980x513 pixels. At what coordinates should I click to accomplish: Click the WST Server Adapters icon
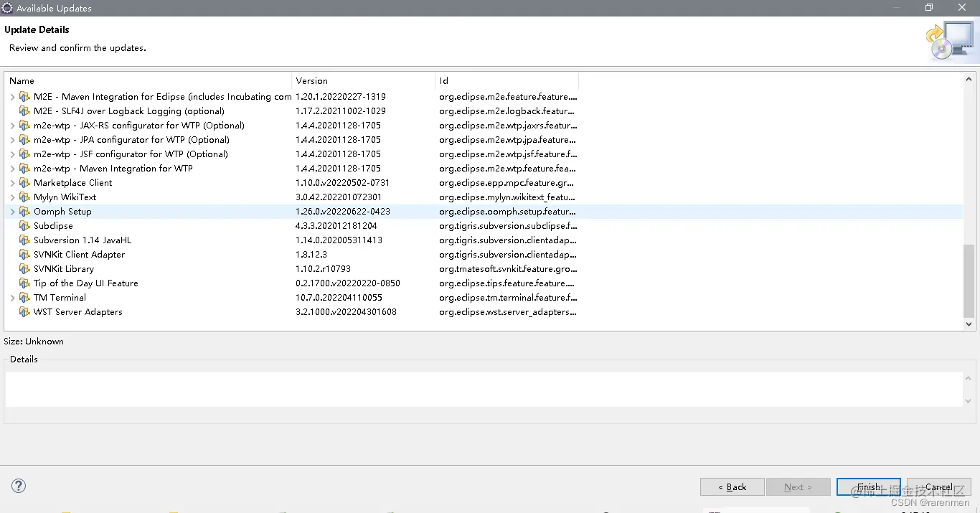click(24, 312)
